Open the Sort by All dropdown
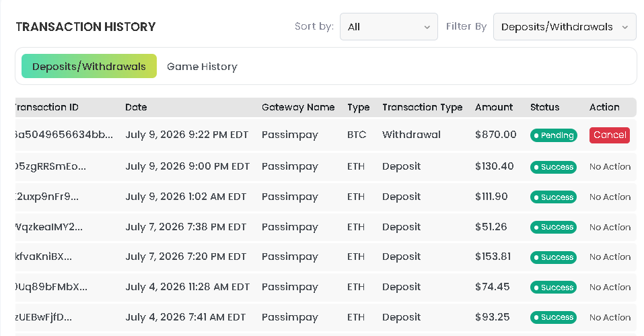 coord(388,27)
